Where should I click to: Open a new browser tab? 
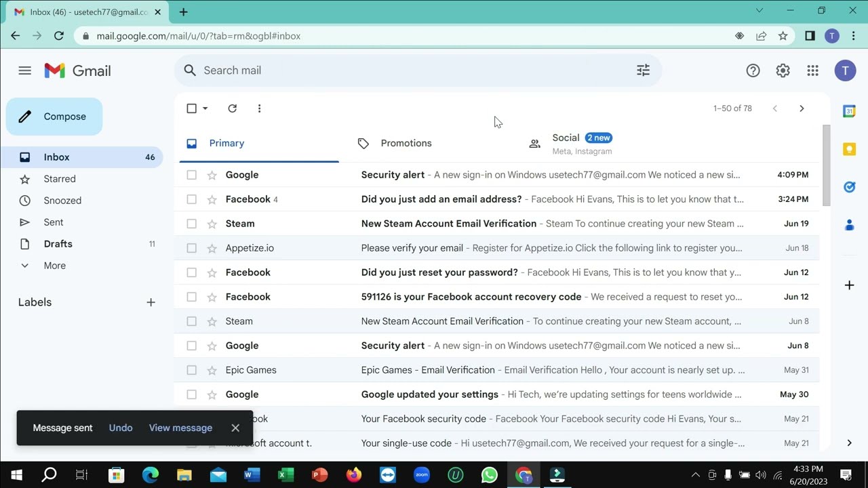click(183, 12)
